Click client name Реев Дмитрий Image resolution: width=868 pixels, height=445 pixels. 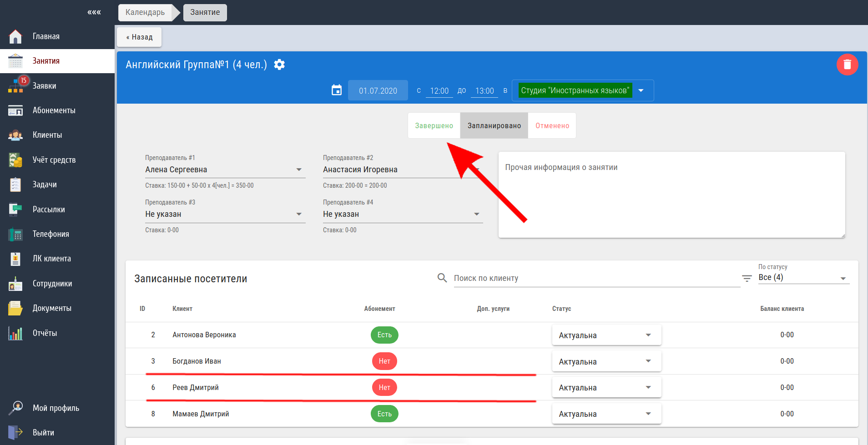pyautogui.click(x=196, y=388)
